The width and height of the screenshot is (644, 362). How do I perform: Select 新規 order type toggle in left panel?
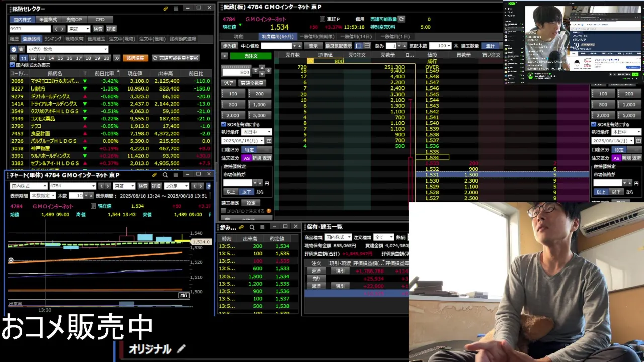pos(257,158)
